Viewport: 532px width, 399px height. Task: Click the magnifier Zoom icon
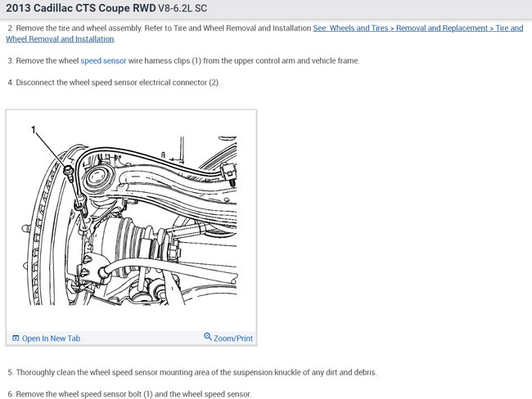(208, 336)
